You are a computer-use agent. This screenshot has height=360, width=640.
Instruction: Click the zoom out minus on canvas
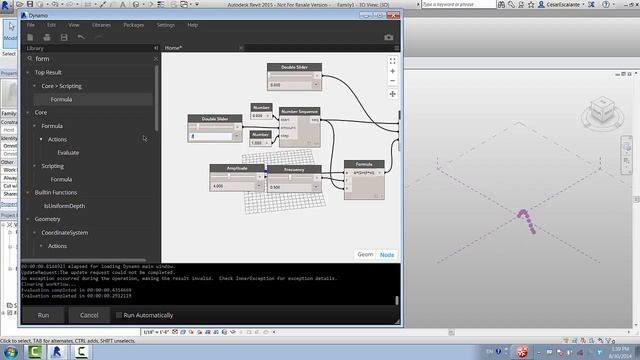coord(392,80)
